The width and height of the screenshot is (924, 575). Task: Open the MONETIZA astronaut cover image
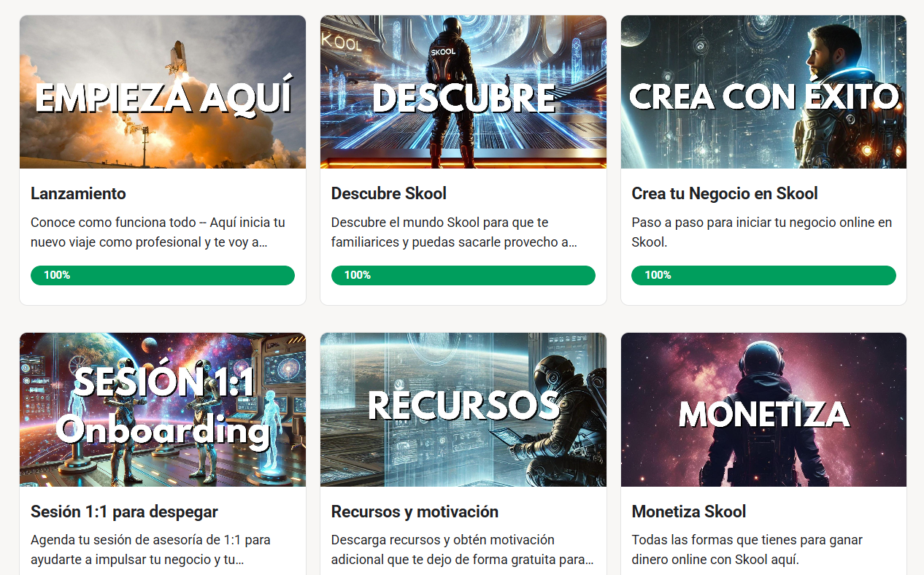click(763, 410)
